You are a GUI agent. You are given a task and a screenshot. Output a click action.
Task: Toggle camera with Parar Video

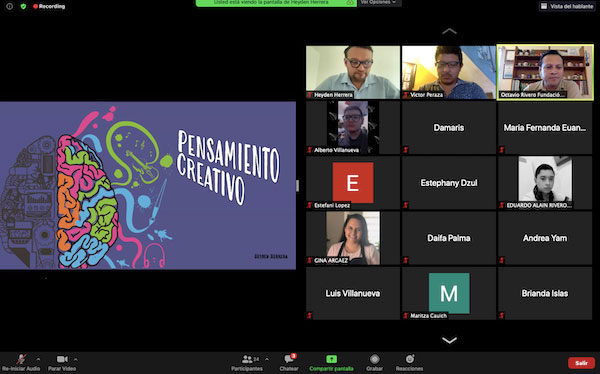(x=62, y=362)
